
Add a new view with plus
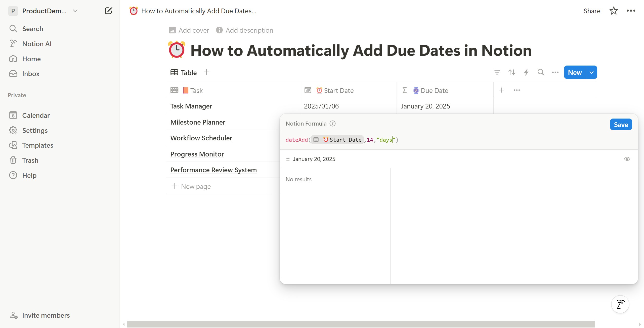(206, 72)
